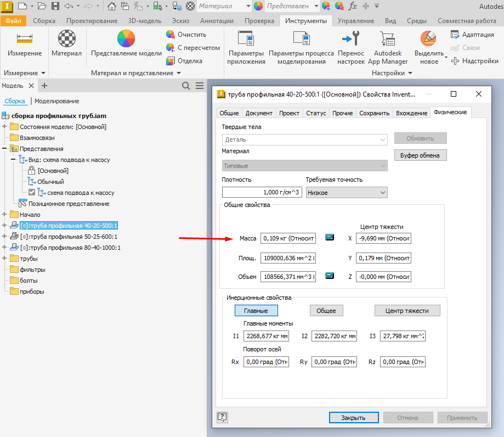Click the Масса value field
504x437 pixels.
(x=288, y=238)
